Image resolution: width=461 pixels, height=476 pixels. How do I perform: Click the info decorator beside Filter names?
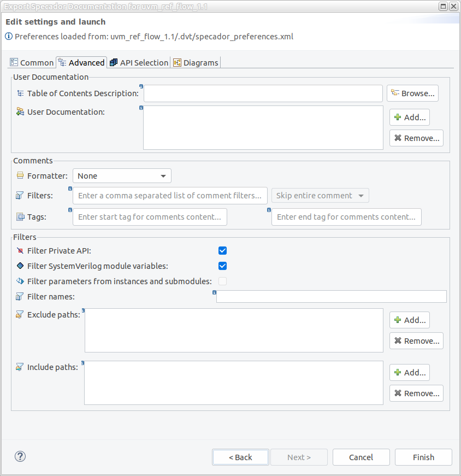click(x=214, y=293)
